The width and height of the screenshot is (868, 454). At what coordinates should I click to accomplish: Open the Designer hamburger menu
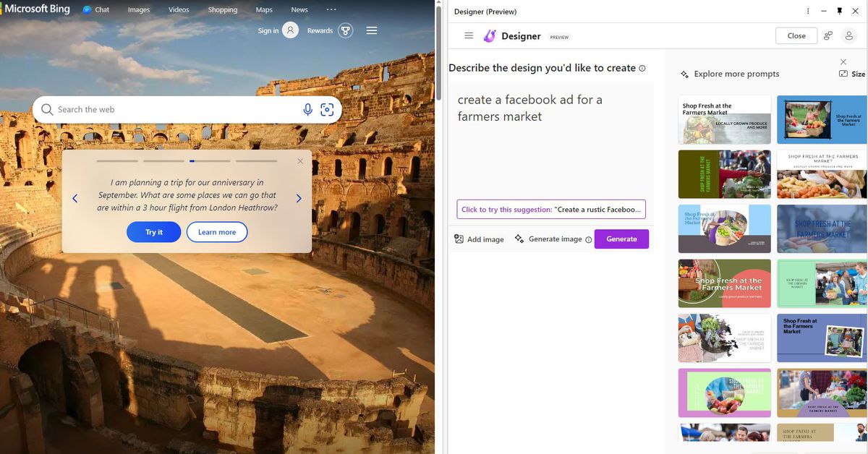click(x=469, y=35)
